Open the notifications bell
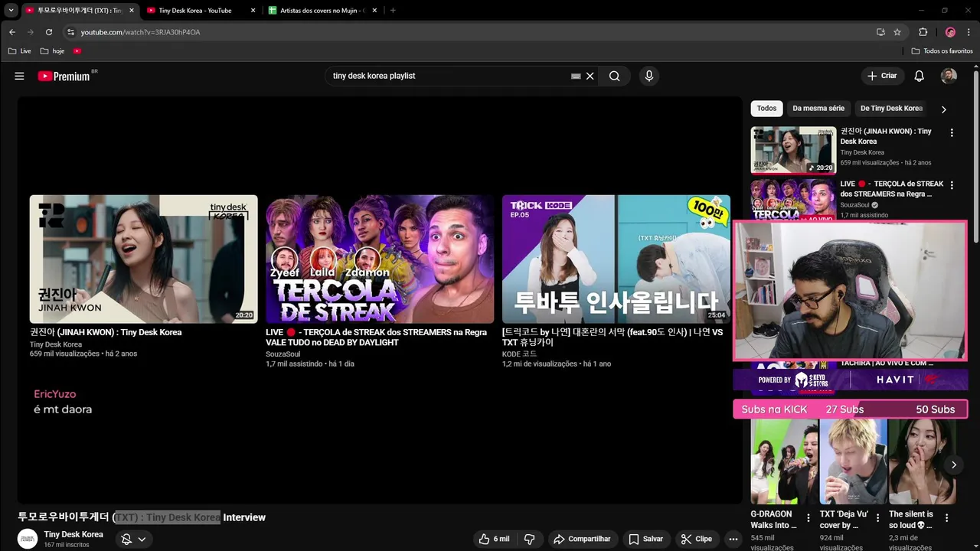 [x=920, y=76]
